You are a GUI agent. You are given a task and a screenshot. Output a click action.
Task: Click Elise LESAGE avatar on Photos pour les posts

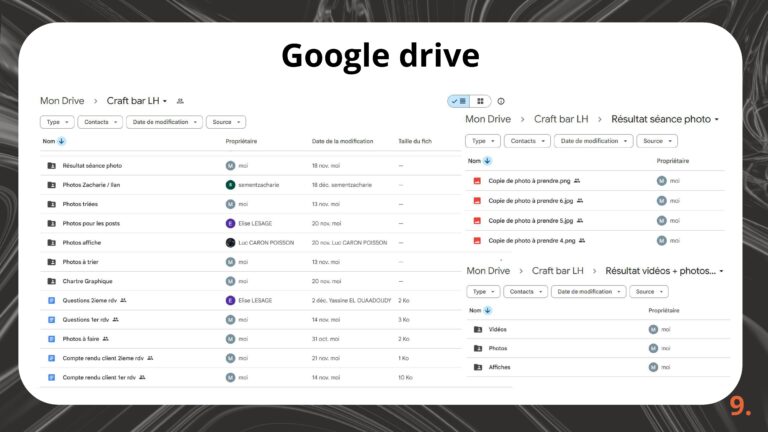pyautogui.click(x=230, y=223)
